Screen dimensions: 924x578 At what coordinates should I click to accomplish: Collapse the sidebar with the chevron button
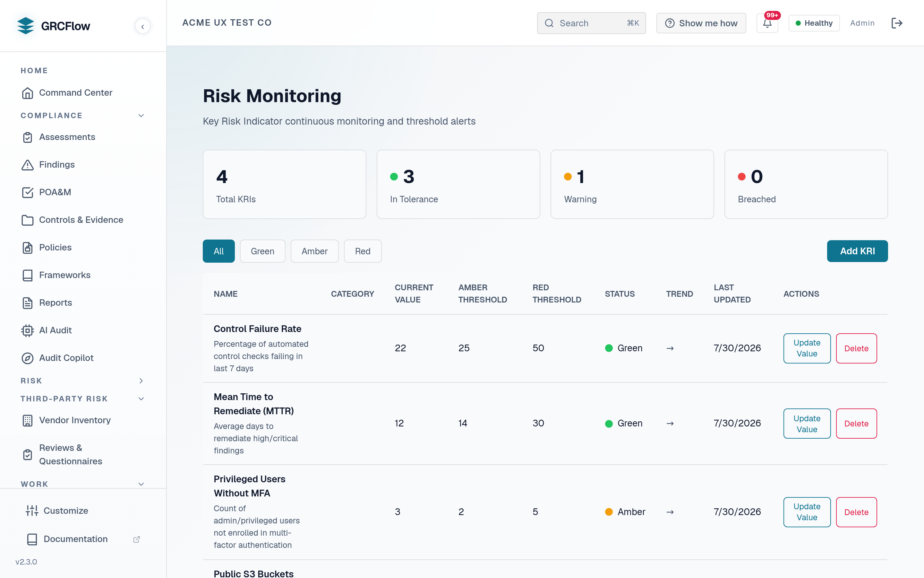pos(142,26)
